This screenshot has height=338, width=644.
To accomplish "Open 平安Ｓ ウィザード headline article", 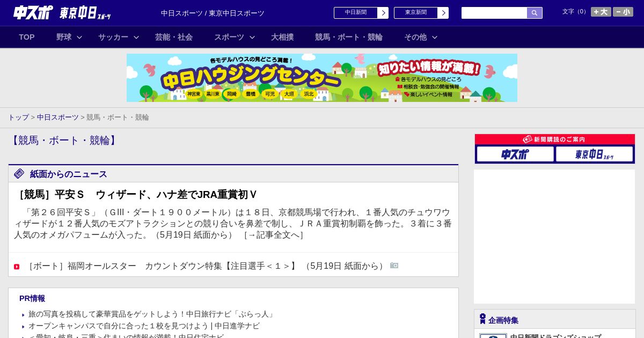I will (135, 195).
